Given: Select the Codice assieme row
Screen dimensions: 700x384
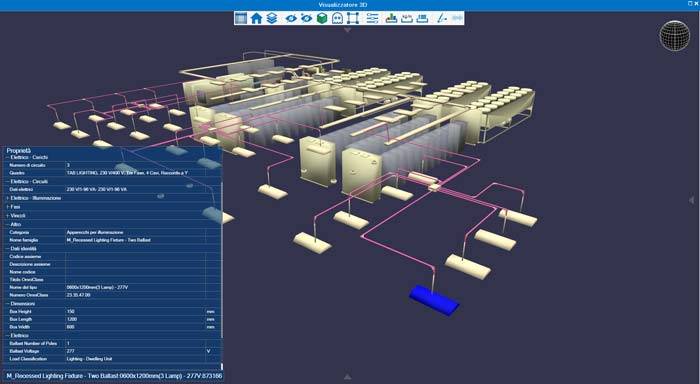Looking at the screenshot, I should [x=112, y=257].
